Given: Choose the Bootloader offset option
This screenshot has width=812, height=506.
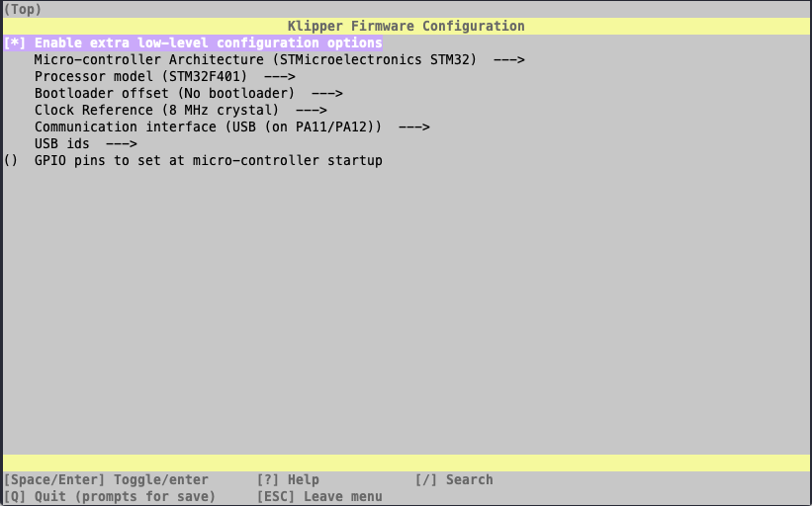Looking at the screenshot, I should click(164, 94).
